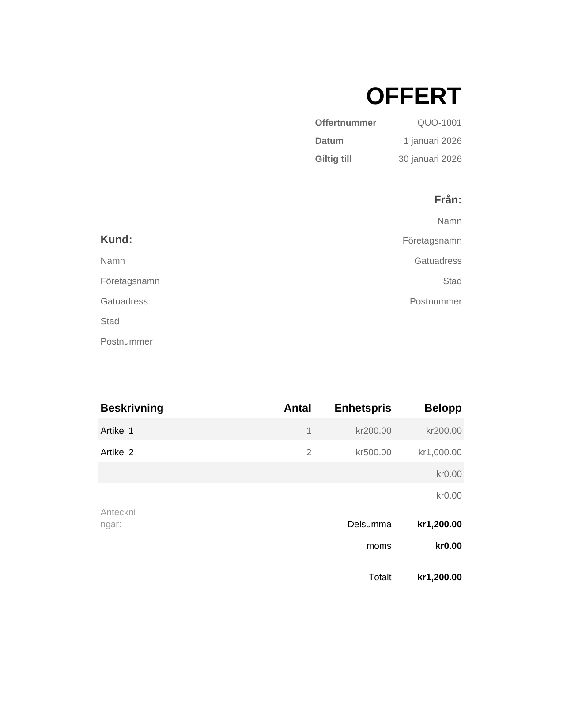Click the Giltig till date 30 januari 2026
The width and height of the screenshot is (563, 728).
[x=430, y=159]
